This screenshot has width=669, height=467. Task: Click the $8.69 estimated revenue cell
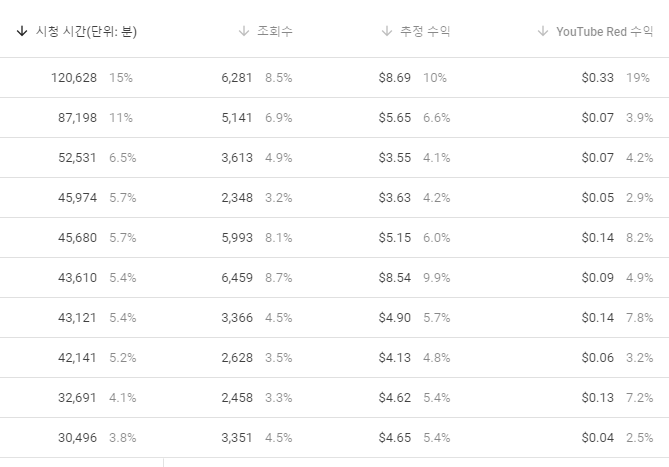pyautogui.click(x=395, y=78)
